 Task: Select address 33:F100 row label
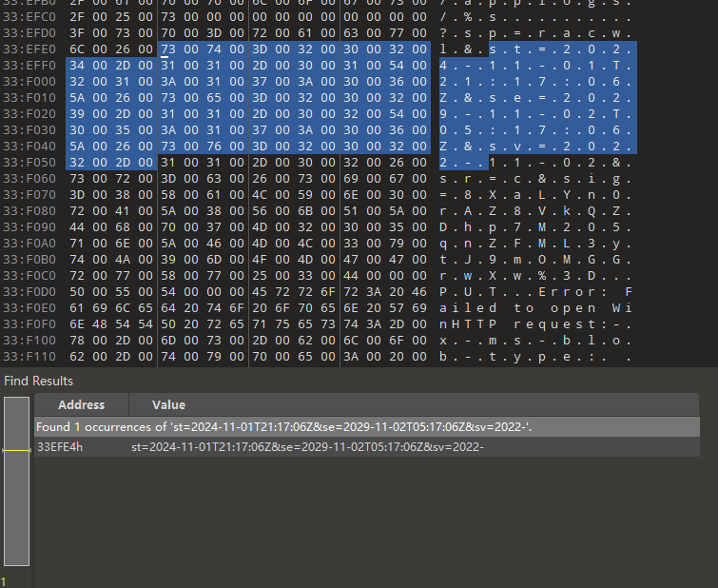[29, 341]
